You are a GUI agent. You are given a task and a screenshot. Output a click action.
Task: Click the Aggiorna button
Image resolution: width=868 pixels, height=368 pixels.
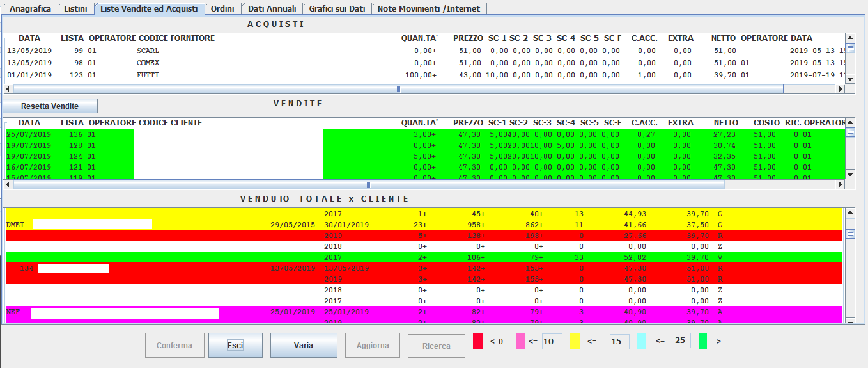pyautogui.click(x=373, y=346)
